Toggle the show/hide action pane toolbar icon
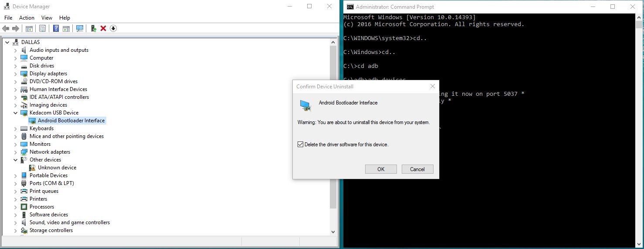 [x=66, y=28]
